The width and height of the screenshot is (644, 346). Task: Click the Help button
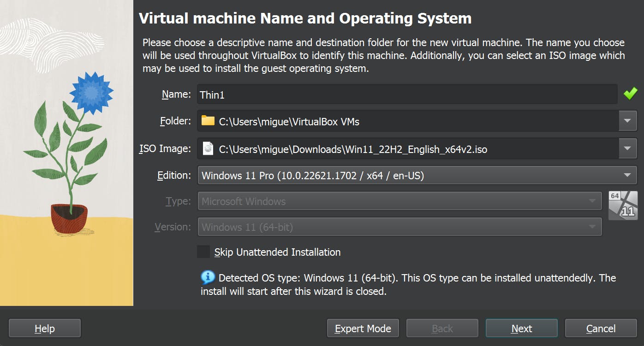[45, 328]
